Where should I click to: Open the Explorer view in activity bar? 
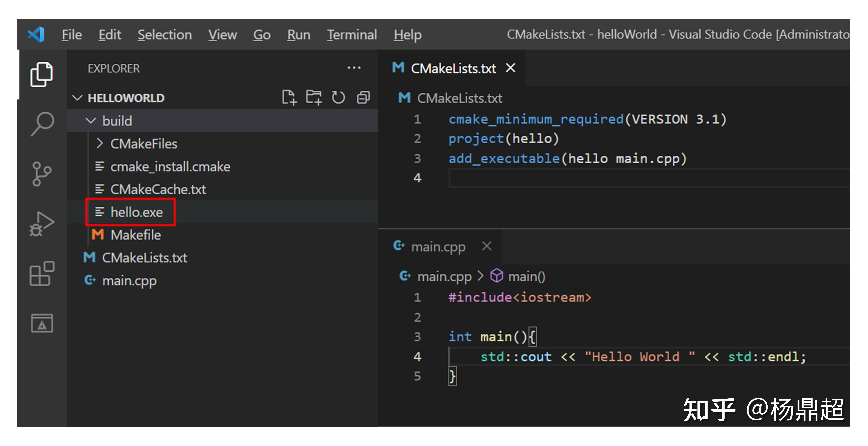(x=41, y=74)
